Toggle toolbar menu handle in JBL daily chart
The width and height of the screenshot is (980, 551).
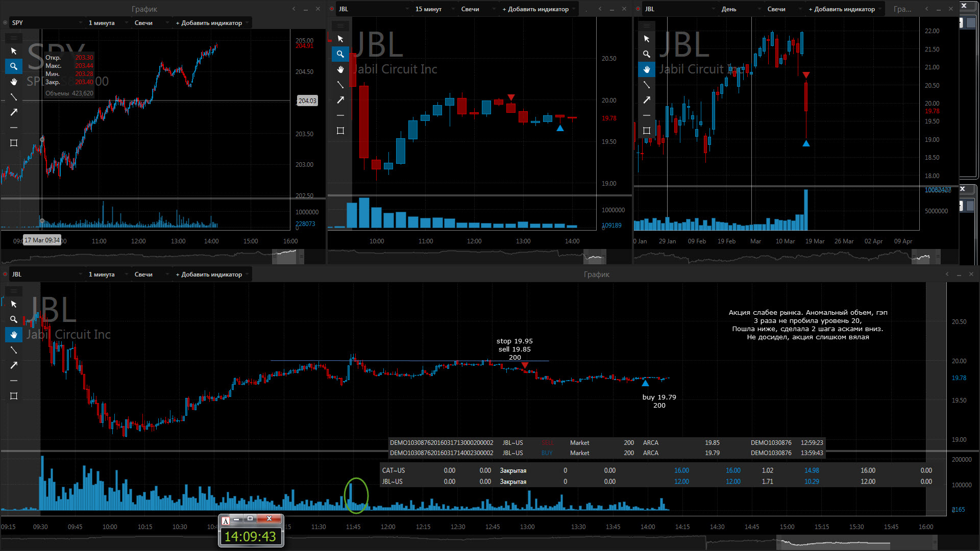point(647,26)
